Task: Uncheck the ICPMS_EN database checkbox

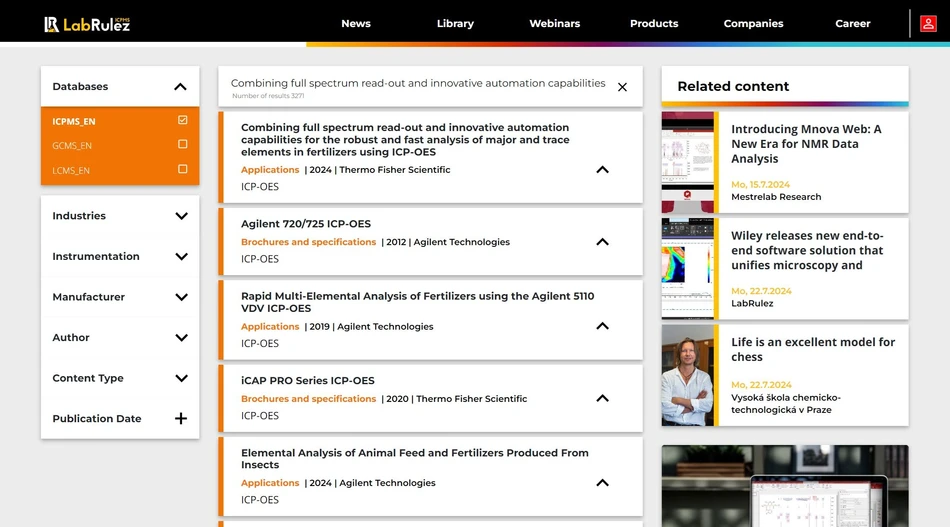Action: tap(182, 120)
